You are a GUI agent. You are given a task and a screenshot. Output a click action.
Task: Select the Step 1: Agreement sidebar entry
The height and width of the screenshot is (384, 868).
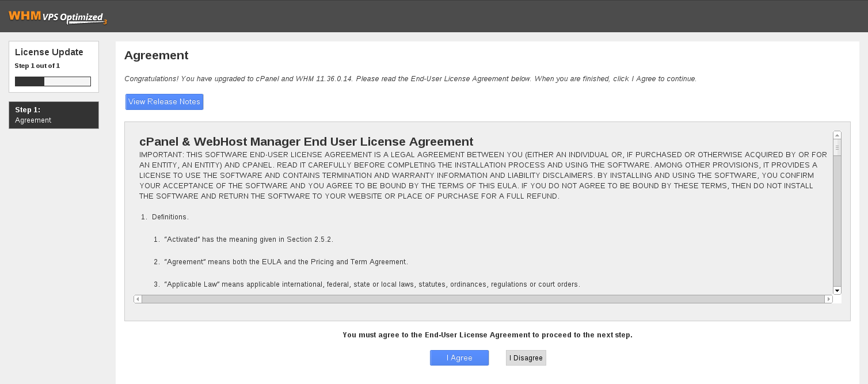click(x=54, y=115)
